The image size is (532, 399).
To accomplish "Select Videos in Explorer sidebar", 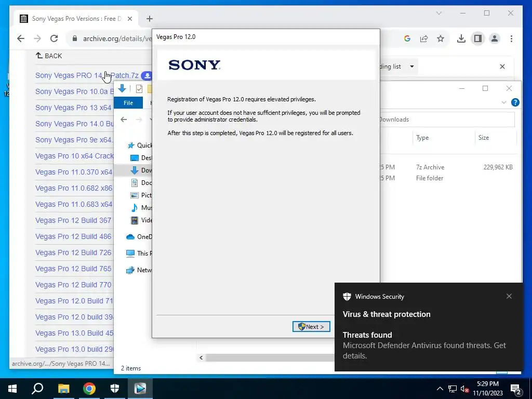I will click(141, 220).
